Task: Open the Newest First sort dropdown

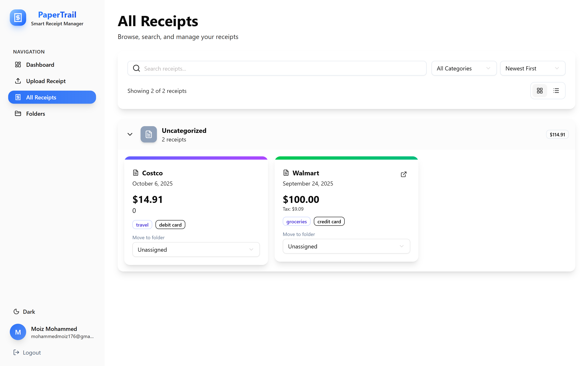Action: pos(532,68)
